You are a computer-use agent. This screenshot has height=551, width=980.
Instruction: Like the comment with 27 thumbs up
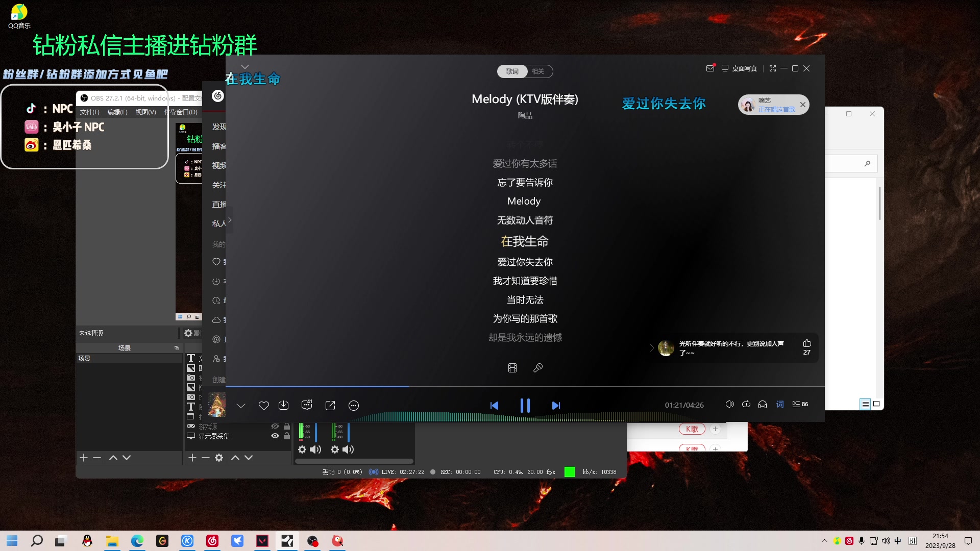click(x=806, y=344)
